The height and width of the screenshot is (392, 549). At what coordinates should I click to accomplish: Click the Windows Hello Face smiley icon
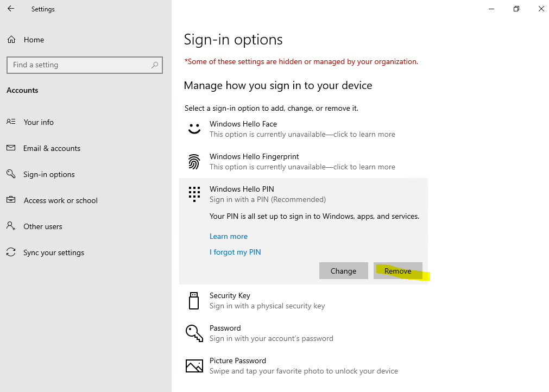click(x=194, y=129)
